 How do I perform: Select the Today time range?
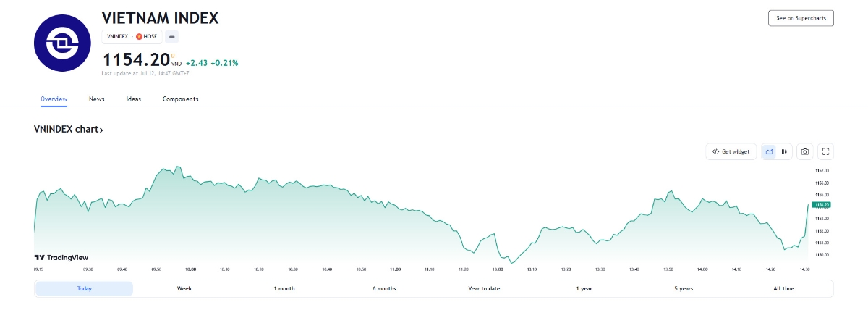(85, 289)
